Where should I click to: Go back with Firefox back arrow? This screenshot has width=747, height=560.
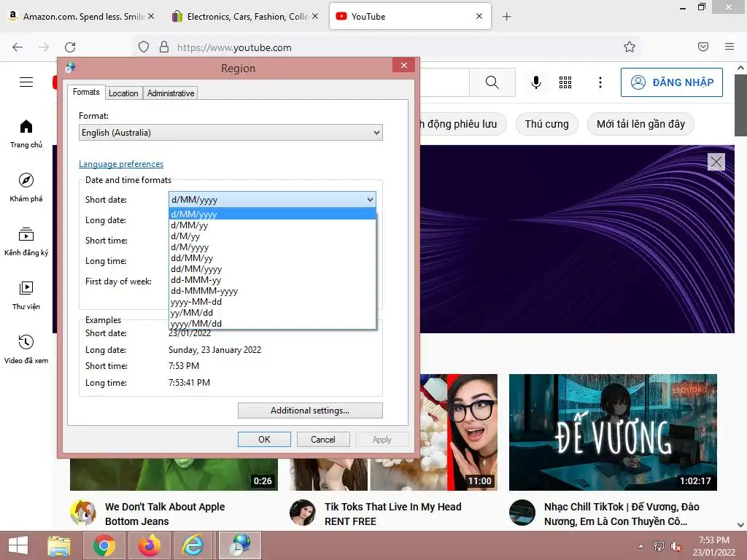[18, 47]
